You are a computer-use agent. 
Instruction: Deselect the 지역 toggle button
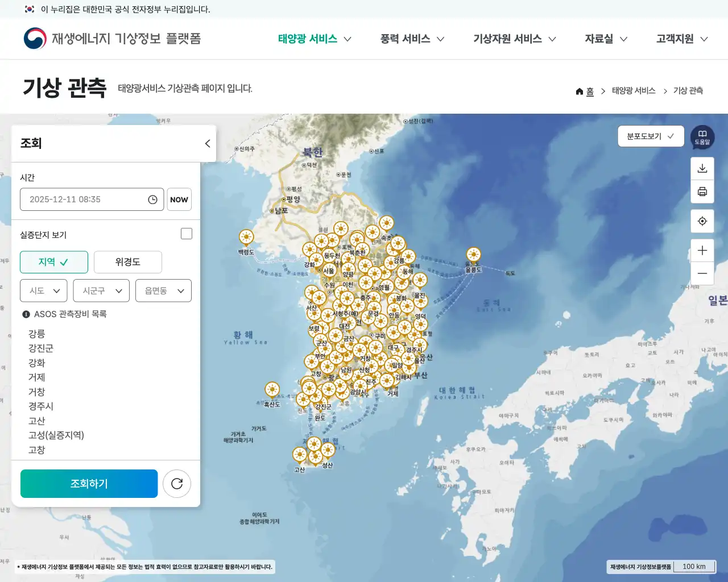point(54,262)
